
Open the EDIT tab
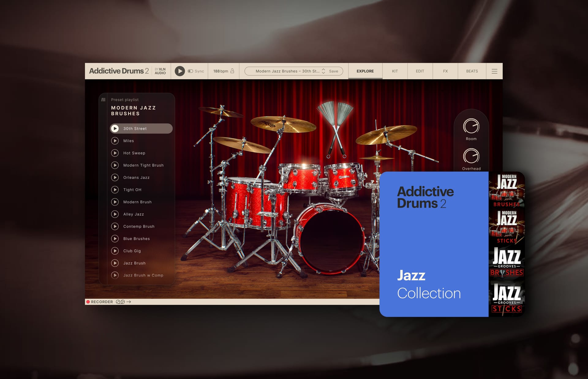click(420, 71)
